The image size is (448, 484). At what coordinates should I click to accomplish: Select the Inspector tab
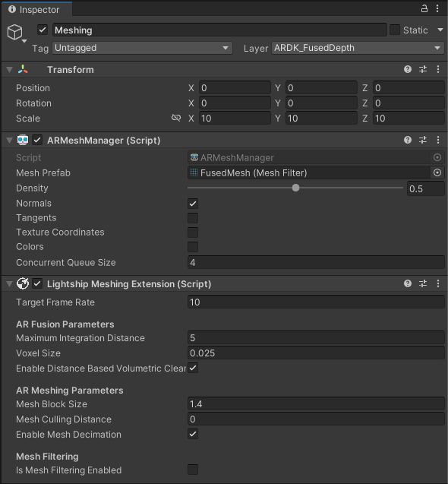coord(37,9)
